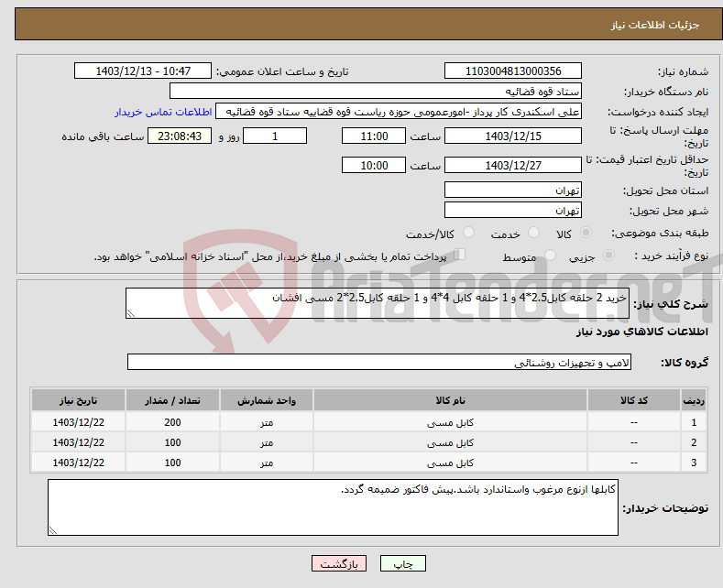Click quantity 200 in row 1
This screenshot has width=723, height=588.
click(172, 422)
